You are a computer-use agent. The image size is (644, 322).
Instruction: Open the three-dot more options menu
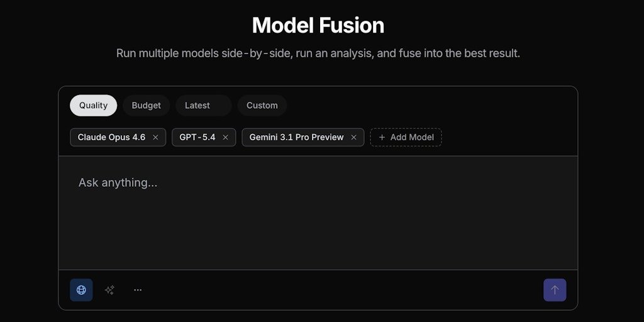click(138, 290)
